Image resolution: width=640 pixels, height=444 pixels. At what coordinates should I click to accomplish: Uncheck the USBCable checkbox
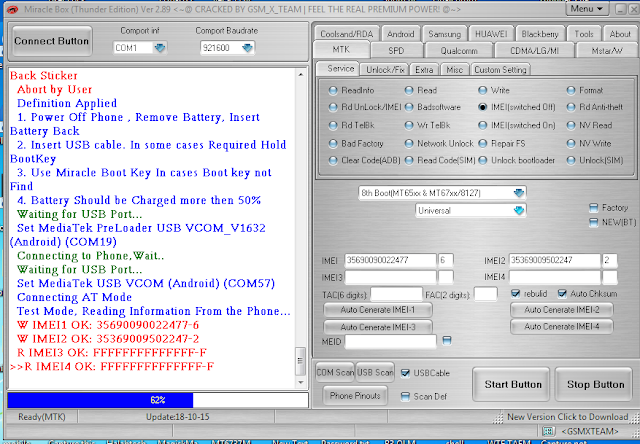[x=405, y=373]
